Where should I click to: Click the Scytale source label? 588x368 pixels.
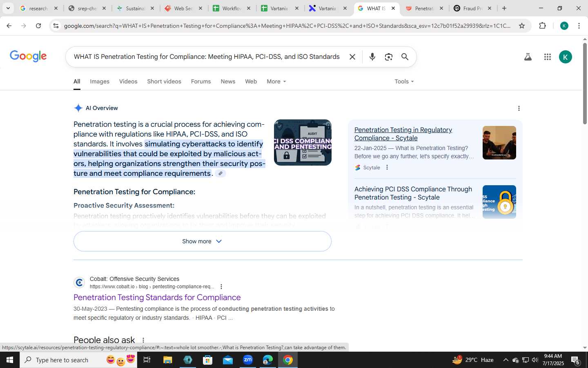point(372,168)
